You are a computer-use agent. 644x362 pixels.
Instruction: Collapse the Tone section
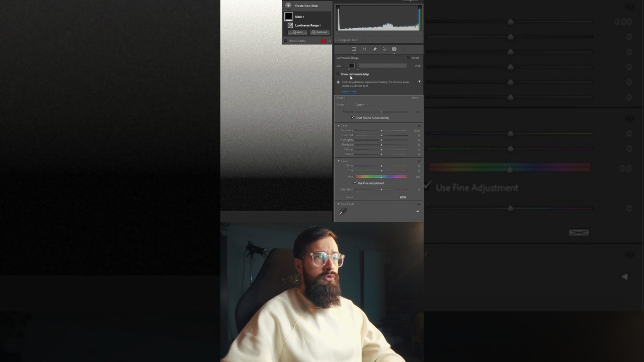tap(339, 126)
